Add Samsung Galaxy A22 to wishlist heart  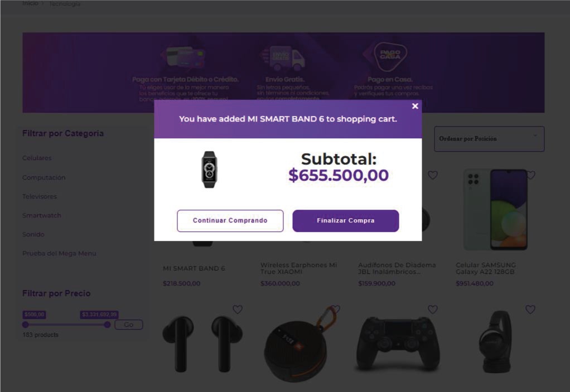(531, 175)
